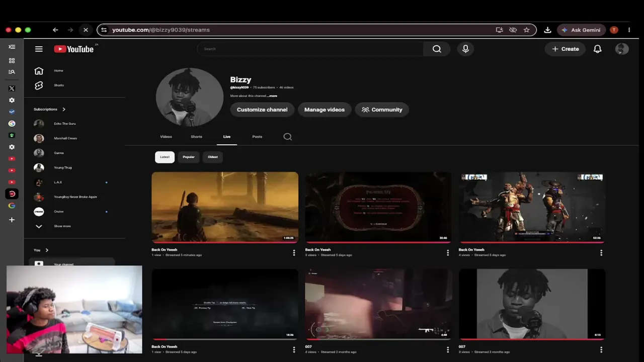Screen dimensions: 644x362
Task: Select the Oldest sort chip
Action: coord(213,157)
